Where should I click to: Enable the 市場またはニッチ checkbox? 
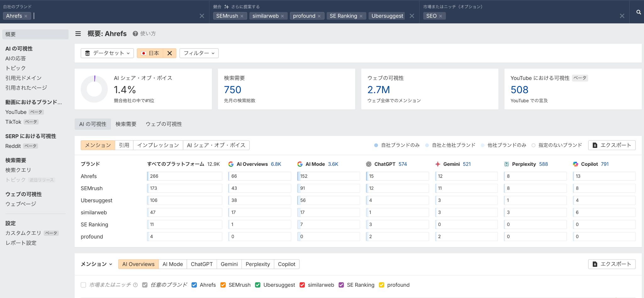click(83, 285)
